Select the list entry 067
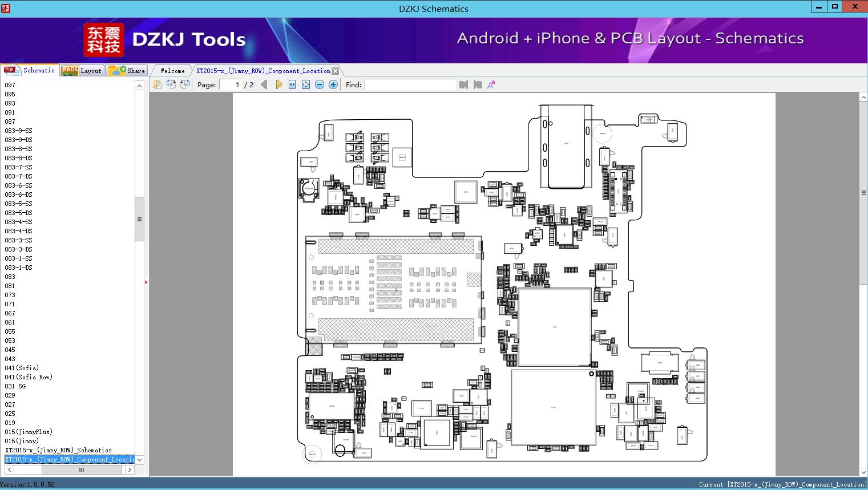The width and height of the screenshot is (868, 490). coord(10,313)
